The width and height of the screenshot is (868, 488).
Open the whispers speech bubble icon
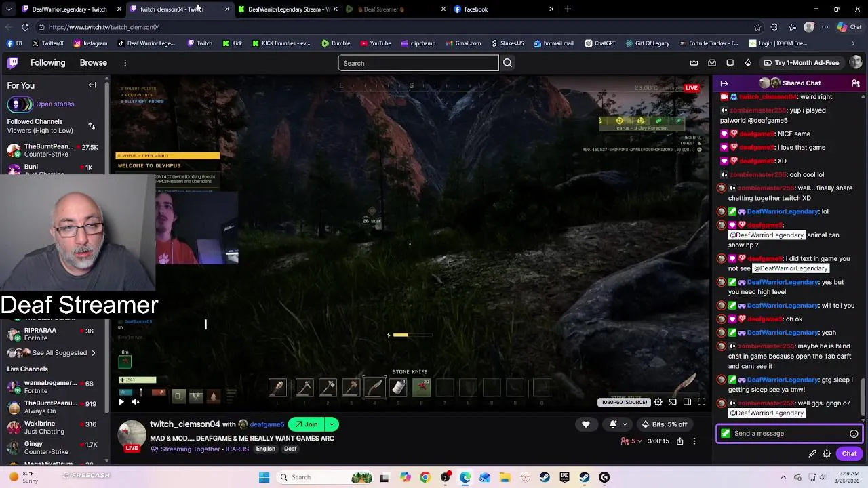pyautogui.click(x=730, y=63)
